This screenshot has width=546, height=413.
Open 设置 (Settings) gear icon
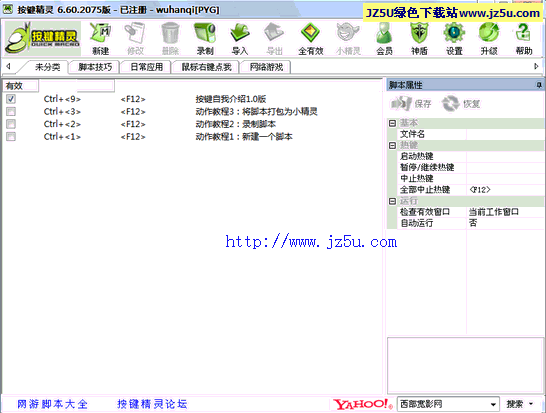(x=454, y=38)
